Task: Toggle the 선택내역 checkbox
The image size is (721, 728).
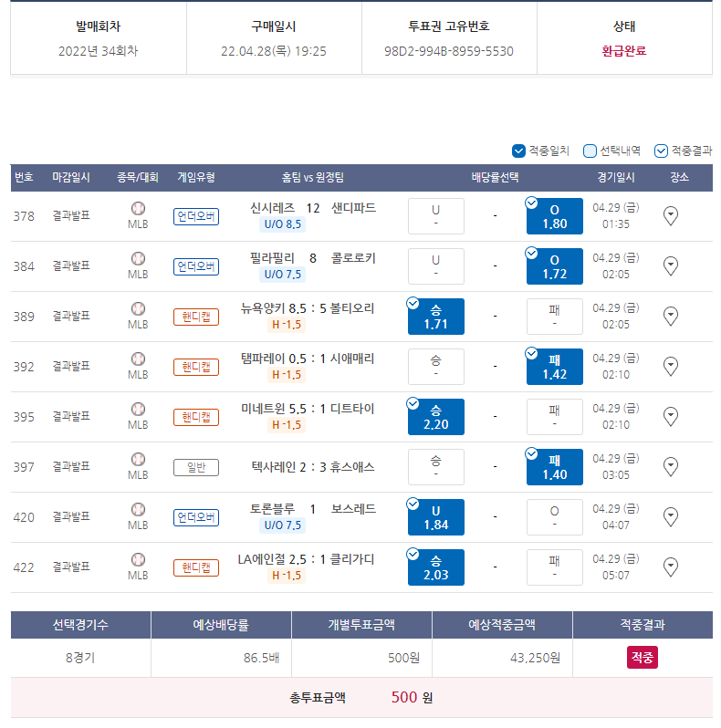Action: coord(590,151)
